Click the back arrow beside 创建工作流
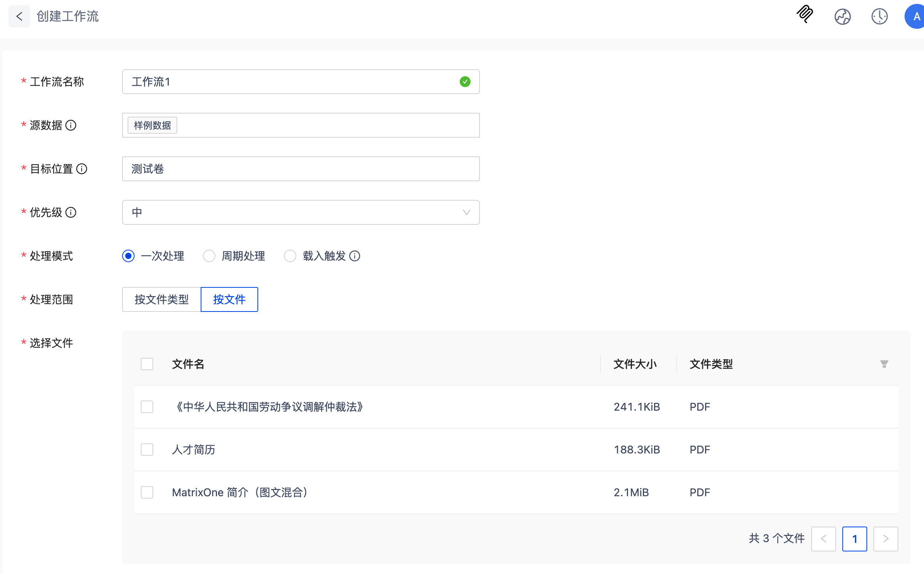Screen dimensions: 924x574 (19, 16)
